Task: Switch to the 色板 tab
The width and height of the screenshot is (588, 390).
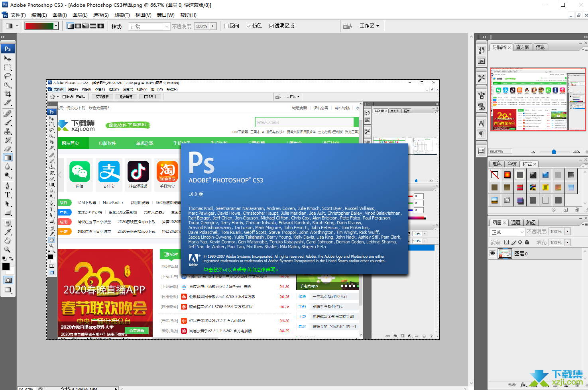Action: (x=512, y=164)
